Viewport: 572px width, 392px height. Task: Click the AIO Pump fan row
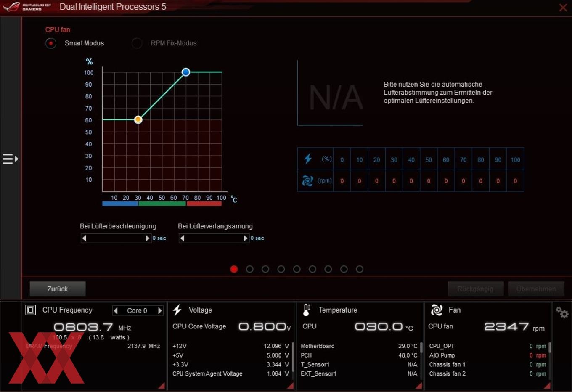point(487,355)
